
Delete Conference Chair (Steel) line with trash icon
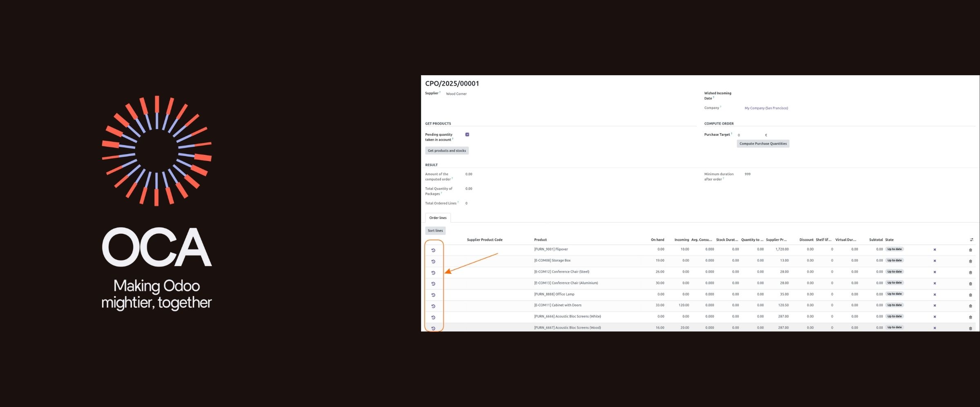coord(971,273)
